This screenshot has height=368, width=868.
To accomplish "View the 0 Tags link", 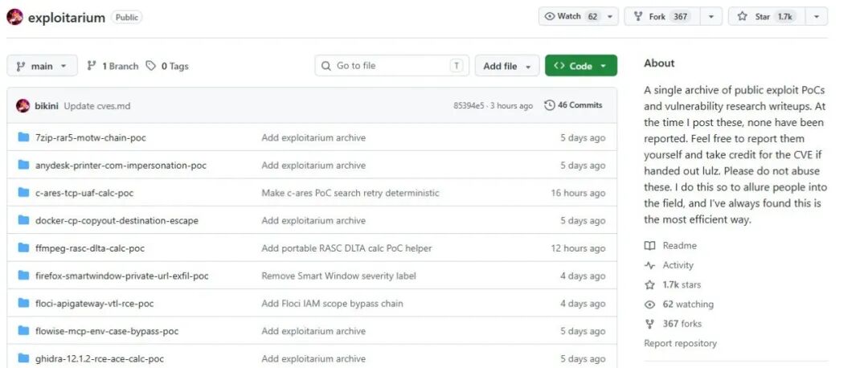I will [167, 66].
